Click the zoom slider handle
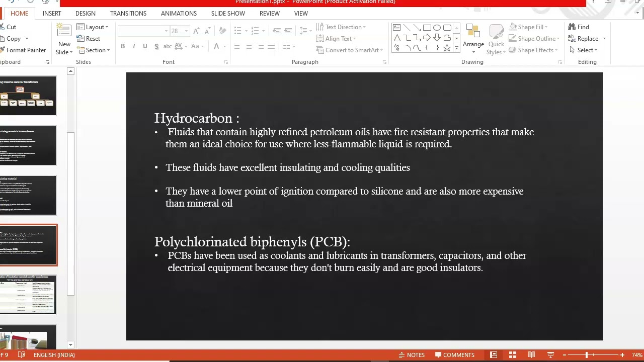 pyautogui.click(x=587, y=355)
